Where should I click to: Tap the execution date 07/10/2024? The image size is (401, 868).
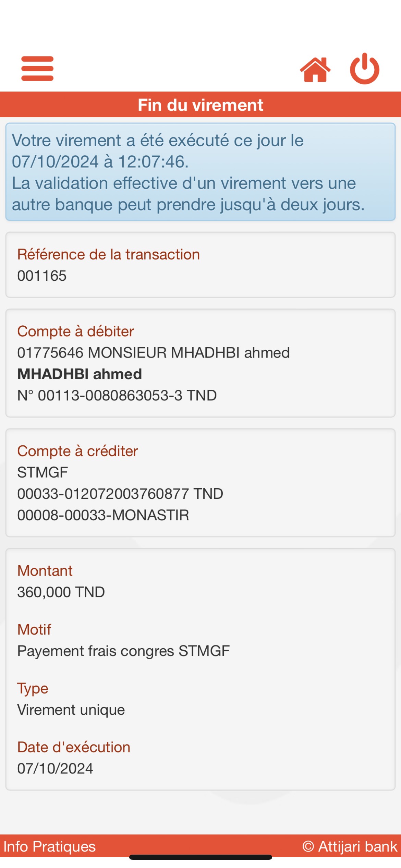(55, 769)
